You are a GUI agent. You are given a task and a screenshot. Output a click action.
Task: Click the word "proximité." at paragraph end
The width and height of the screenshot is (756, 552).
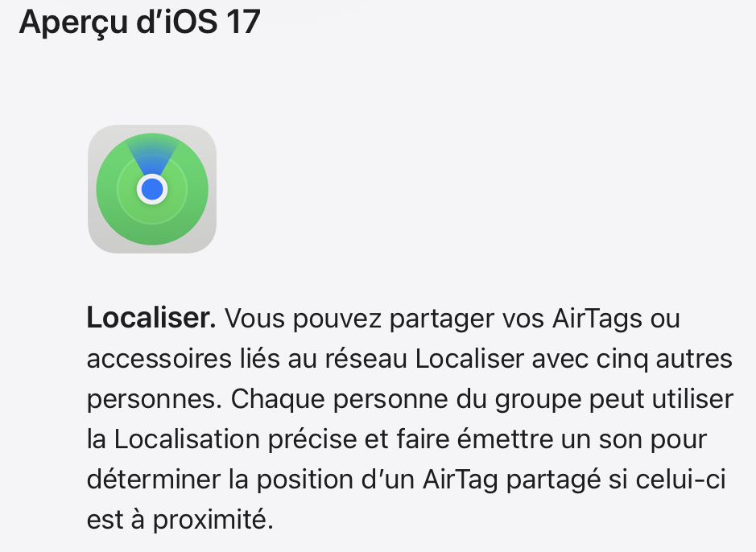213,520
